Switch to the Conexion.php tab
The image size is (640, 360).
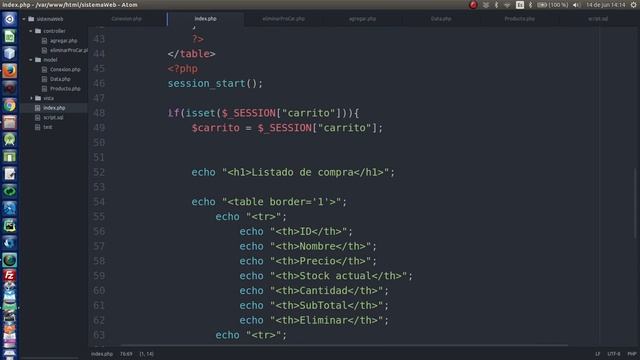[x=127, y=19]
